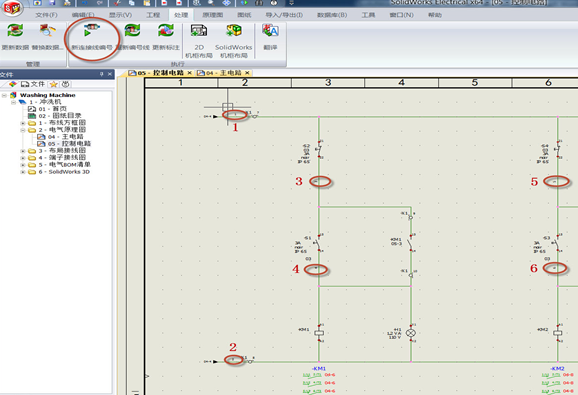Select the KM1 coil symbol in schematic
Viewport: 578px width, 395px height.
[319, 333]
